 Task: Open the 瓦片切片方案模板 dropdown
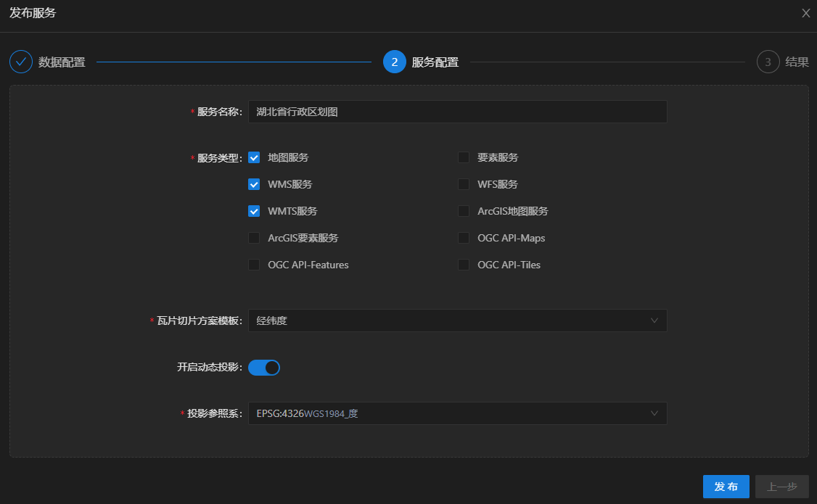[x=457, y=321]
